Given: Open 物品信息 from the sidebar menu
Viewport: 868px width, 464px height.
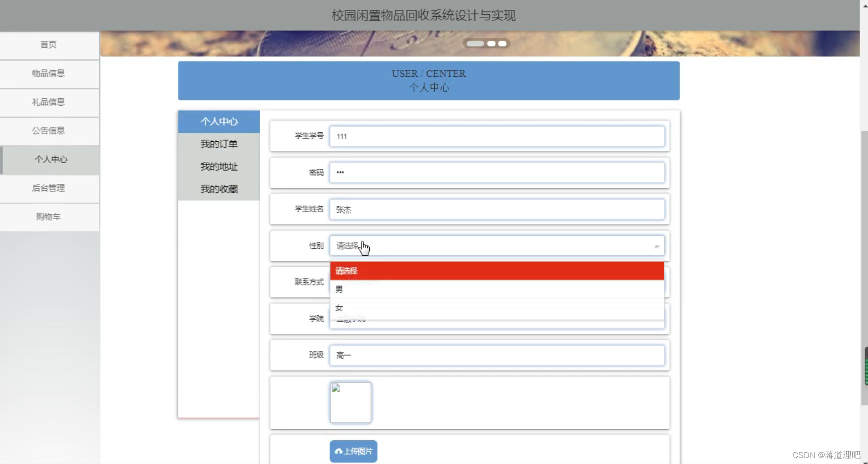Looking at the screenshot, I should (48, 73).
